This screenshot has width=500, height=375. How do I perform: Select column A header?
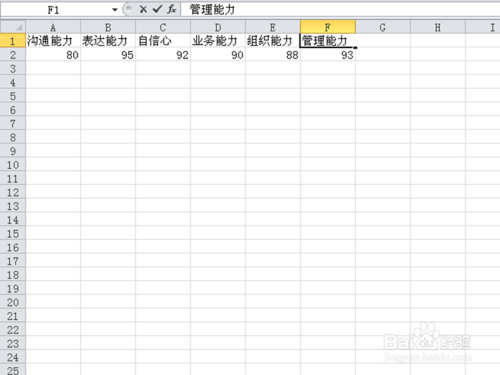[53, 27]
